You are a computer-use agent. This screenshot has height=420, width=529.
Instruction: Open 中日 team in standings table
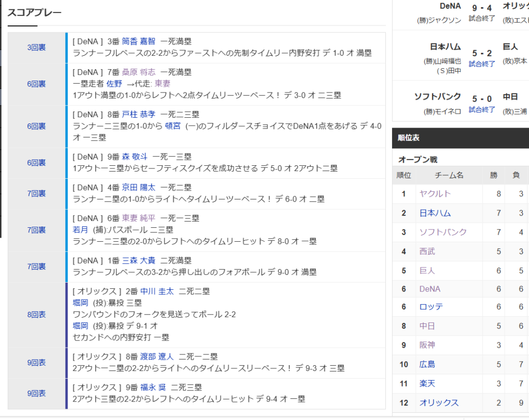pos(427,325)
